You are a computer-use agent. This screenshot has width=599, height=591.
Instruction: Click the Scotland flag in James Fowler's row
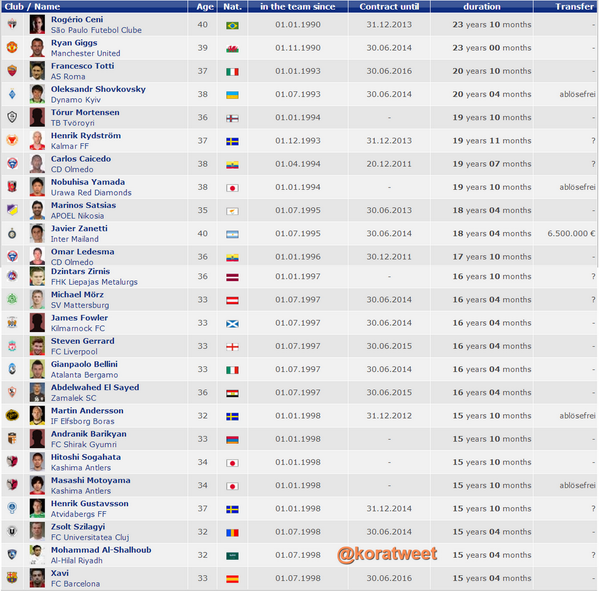pos(232,324)
